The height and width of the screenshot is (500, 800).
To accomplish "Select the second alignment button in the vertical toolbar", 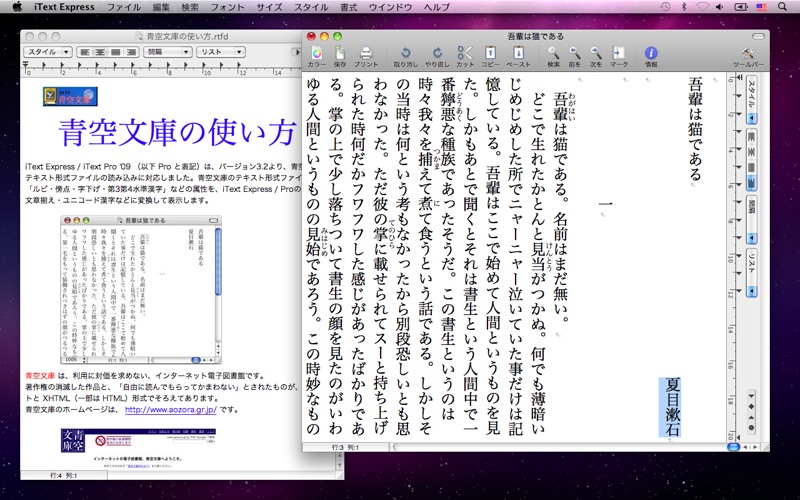I will (752, 152).
